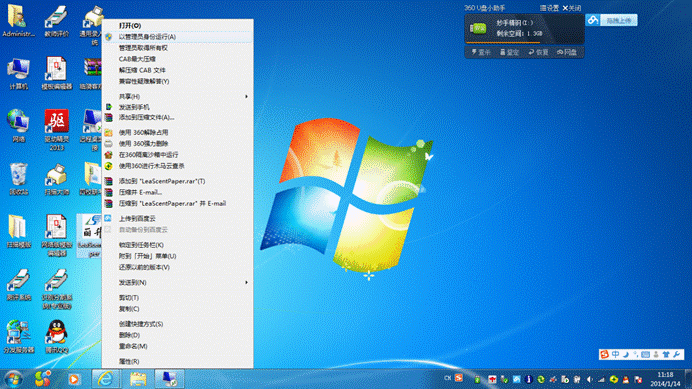The width and height of the screenshot is (692, 389).
Task: Choose 在360隔离沙箱中运行 menu entry
Action: coord(178,155)
